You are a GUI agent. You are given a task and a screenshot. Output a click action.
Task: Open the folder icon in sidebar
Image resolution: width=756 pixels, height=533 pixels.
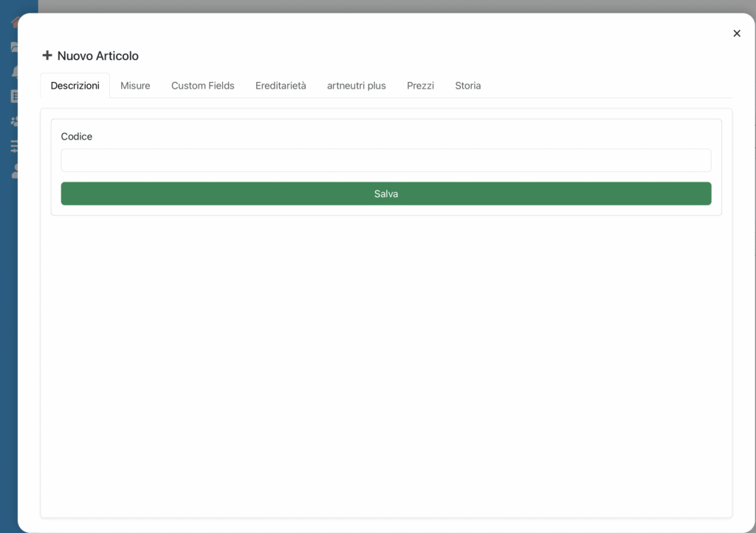(x=14, y=47)
